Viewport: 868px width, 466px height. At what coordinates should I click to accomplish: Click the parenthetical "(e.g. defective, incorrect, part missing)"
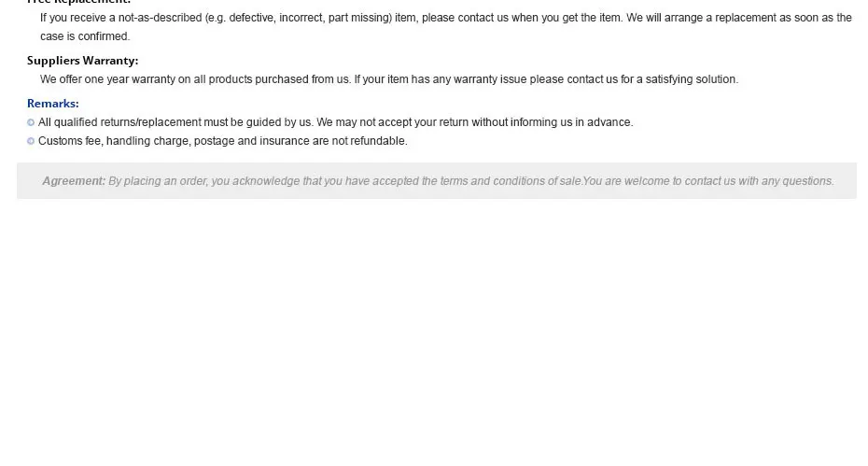point(299,18)
